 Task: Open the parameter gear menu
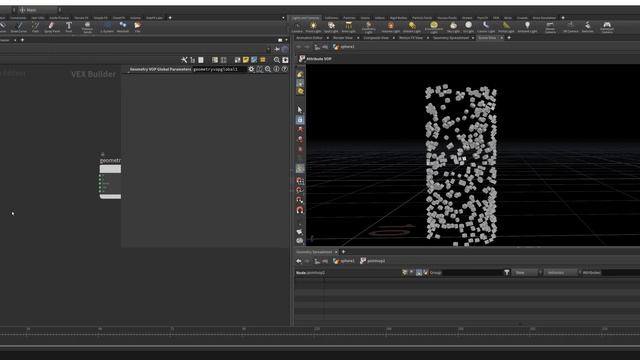(x=251, y=69)
